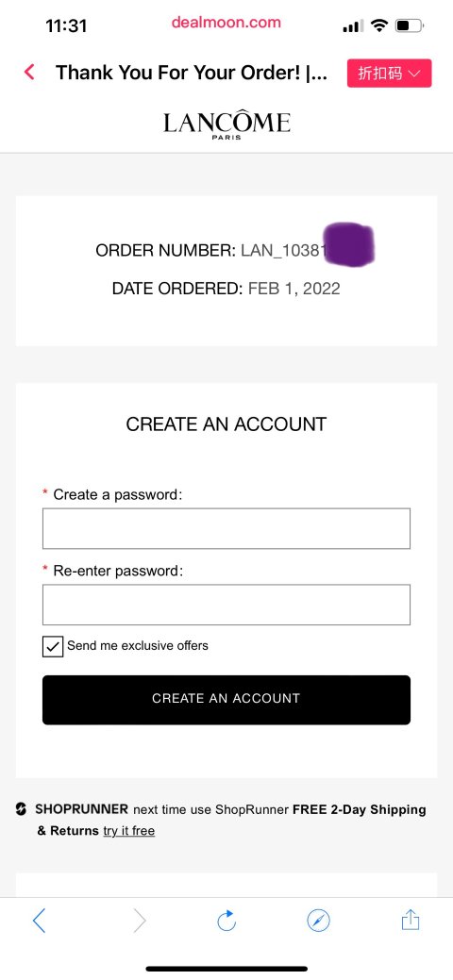Click the black Create An Account button

(226, 699)
